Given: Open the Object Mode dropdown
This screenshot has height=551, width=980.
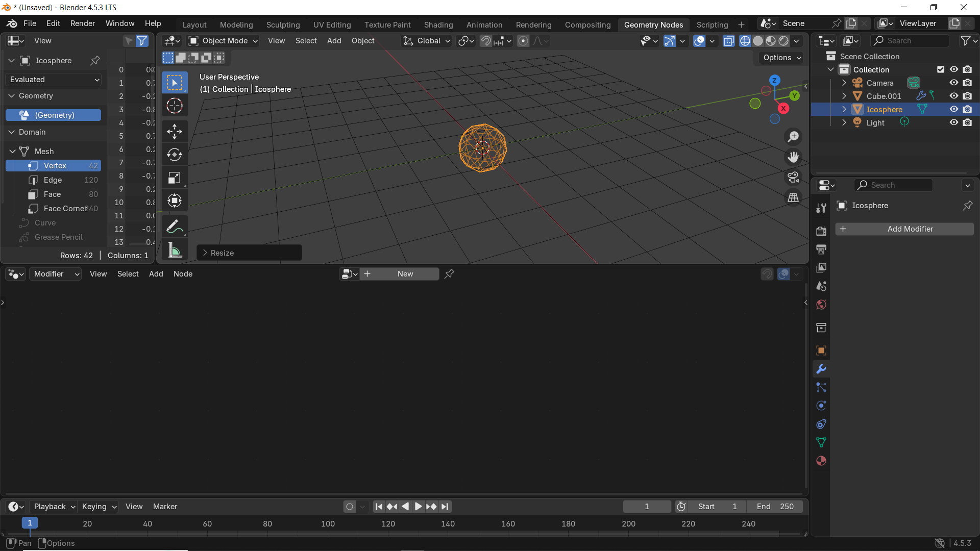Looking at the screenshot, I should pyautogui.click(x=223, y=41).
